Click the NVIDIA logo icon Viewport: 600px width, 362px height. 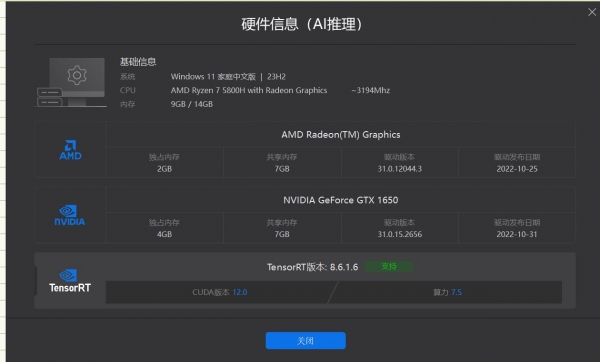[70, 215]
